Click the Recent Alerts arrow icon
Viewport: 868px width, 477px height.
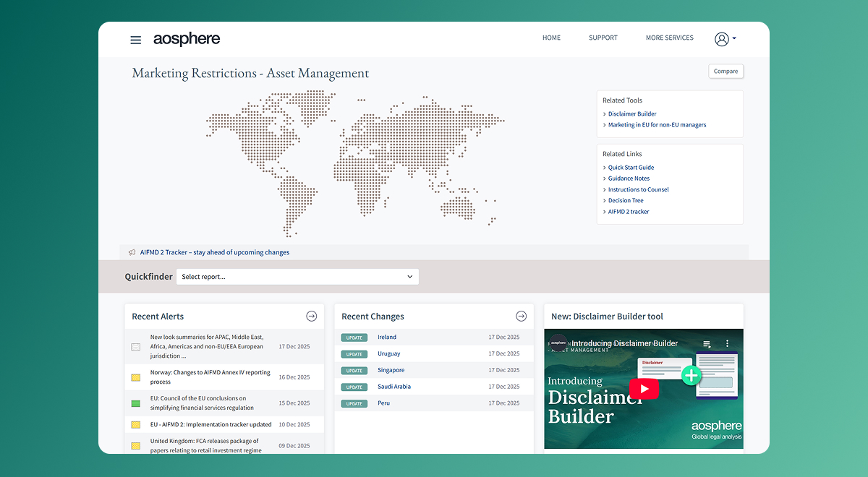[x=311, y=316]
